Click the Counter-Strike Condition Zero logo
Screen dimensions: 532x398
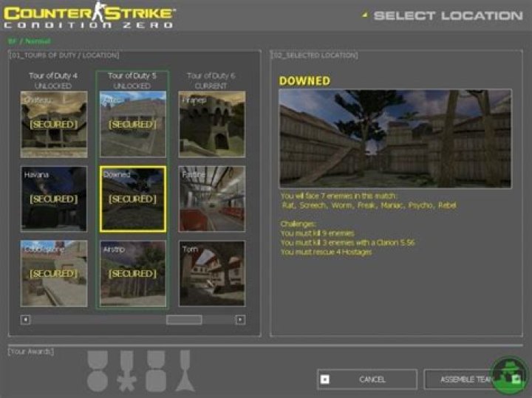pyautogui.click(x=90, y=16)
